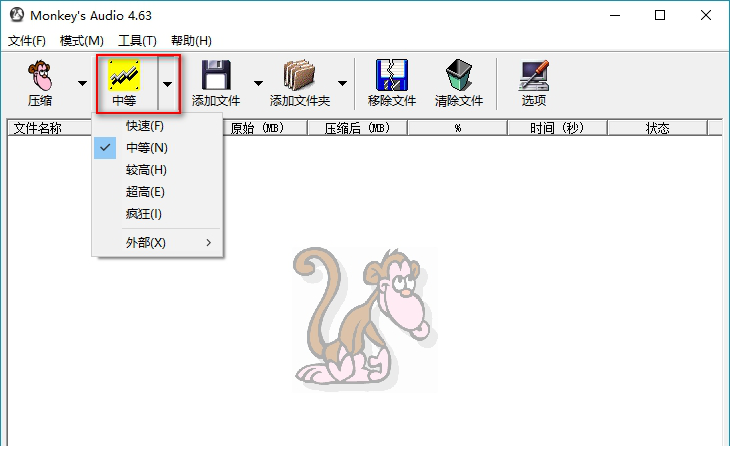
Task: Select the checked 中等(N) compression level
Action: click(x=146, y=148)
